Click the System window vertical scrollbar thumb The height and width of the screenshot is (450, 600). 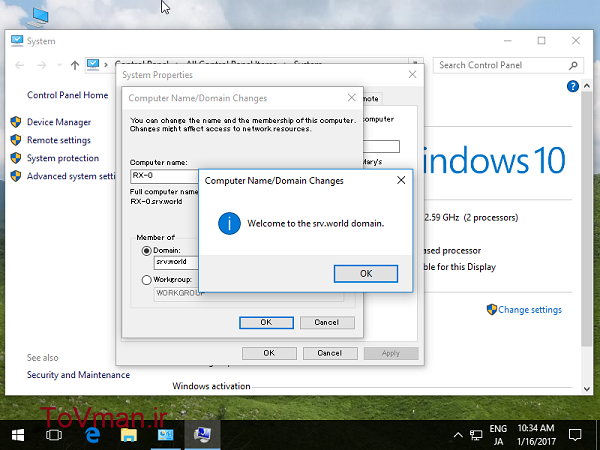(587, 219)
